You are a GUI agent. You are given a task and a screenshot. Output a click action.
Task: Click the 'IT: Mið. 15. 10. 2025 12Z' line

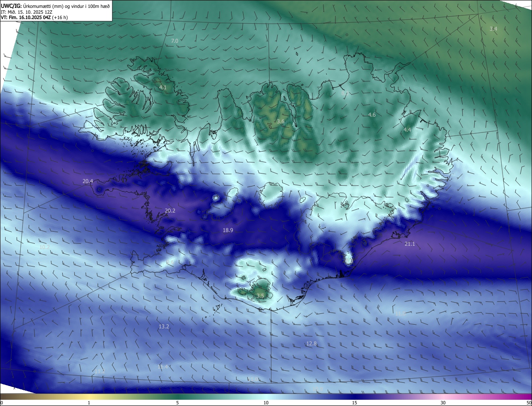coord(27,12)
